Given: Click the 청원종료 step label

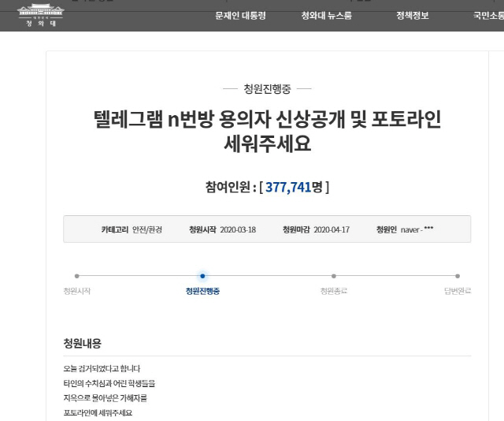Looking at the screenshot, I should pos(334,291).
